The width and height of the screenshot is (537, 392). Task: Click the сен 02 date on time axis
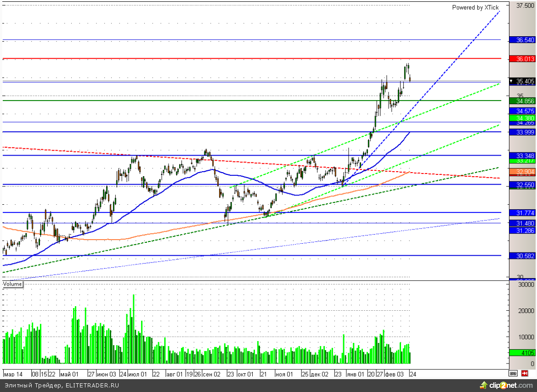point(212,374)
